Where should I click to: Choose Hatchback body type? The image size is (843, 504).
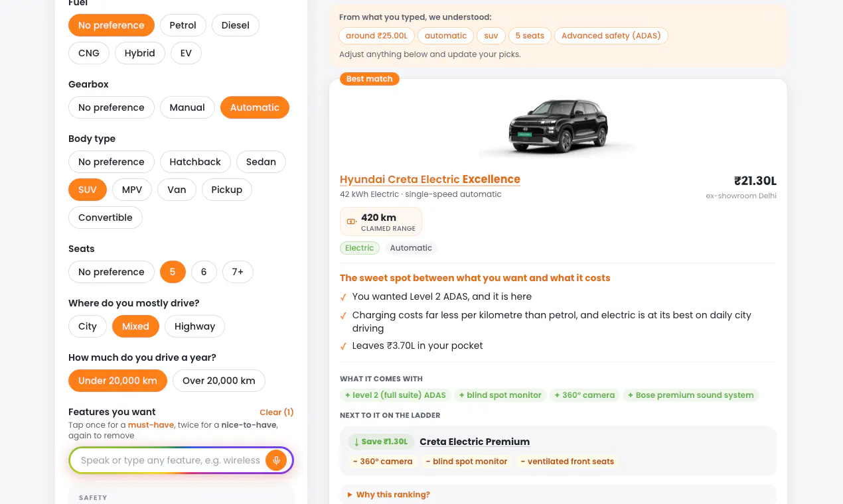pyautogui.click(x=195, y=162)
